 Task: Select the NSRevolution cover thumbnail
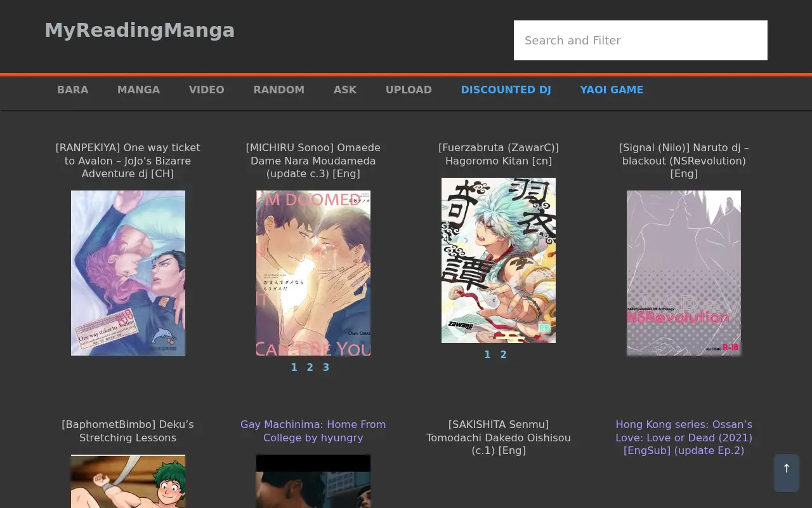click(684, 273)
